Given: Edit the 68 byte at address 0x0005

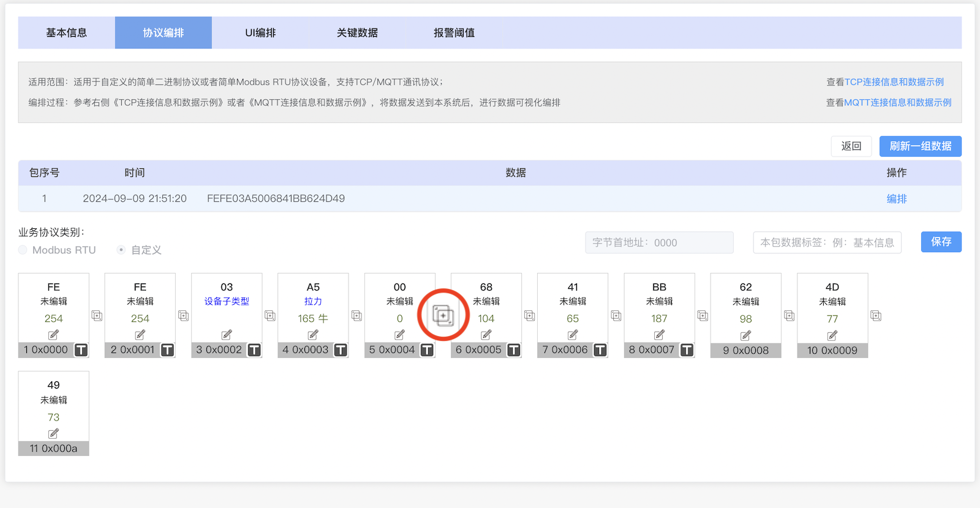Looking at the screenshot, I should (x=486, y=335).
